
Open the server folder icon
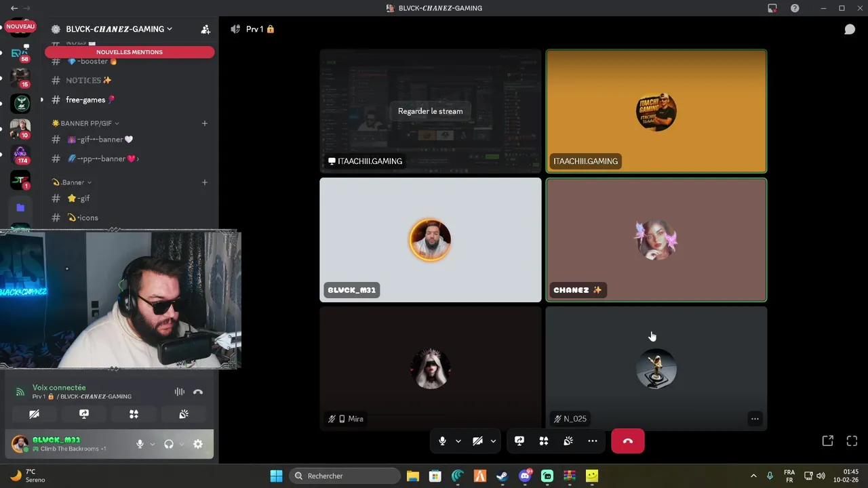[20, 208]
